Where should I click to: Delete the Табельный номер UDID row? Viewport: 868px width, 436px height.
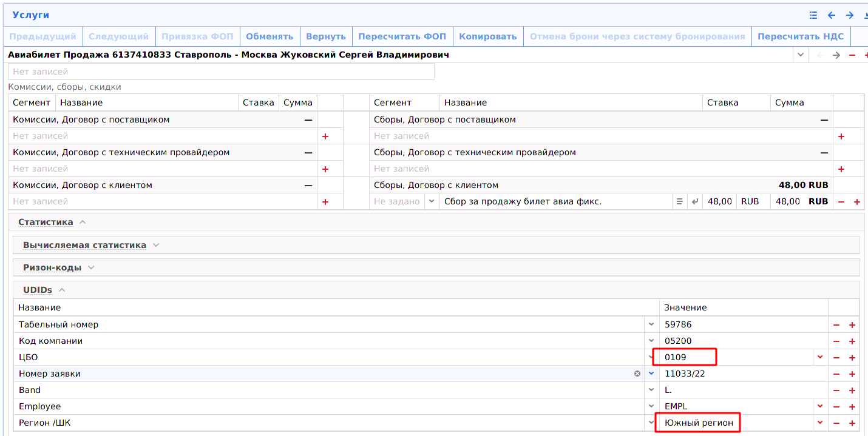point(836,325)
